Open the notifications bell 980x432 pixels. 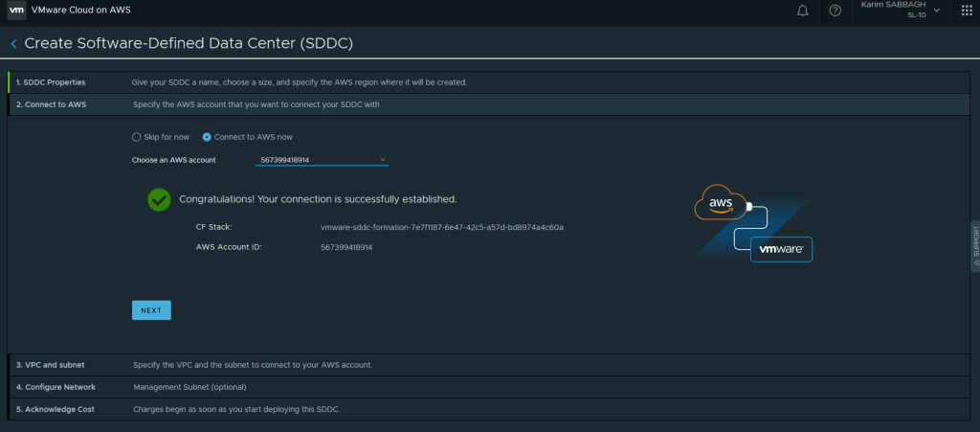tap(803, 11)
